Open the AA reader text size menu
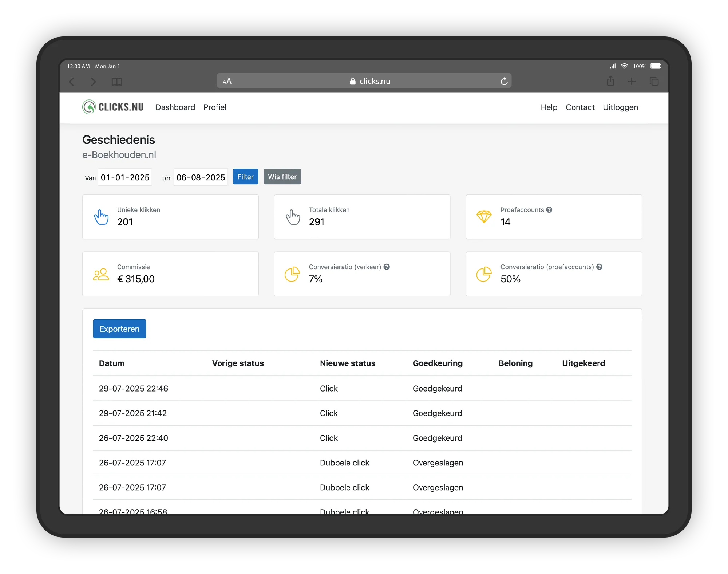 tap(227, 82)
